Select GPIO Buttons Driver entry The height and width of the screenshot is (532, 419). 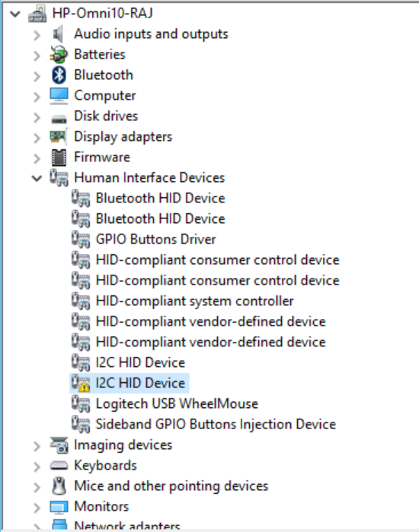click(x=155, y=239)
